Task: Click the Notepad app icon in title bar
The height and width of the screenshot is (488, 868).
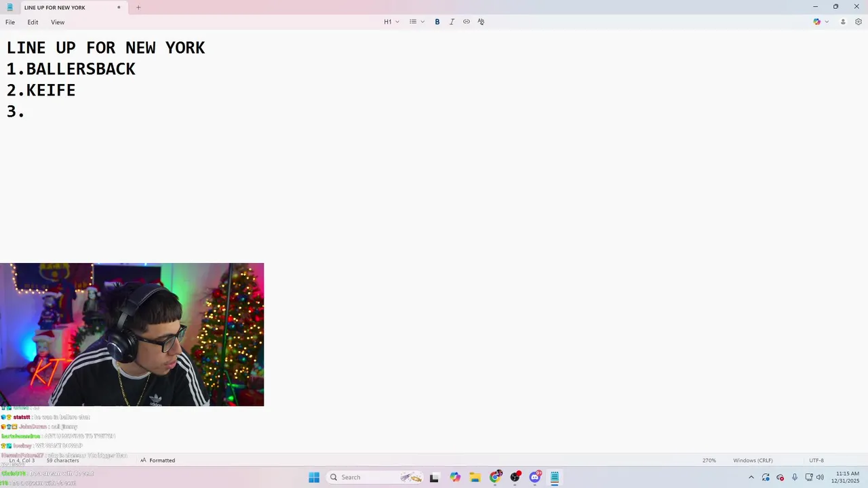Action: point(9,7)
